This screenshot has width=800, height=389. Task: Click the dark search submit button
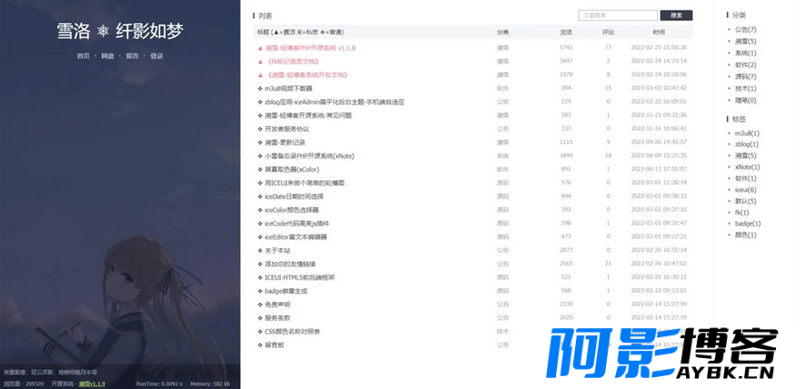[x=676, y=16]
